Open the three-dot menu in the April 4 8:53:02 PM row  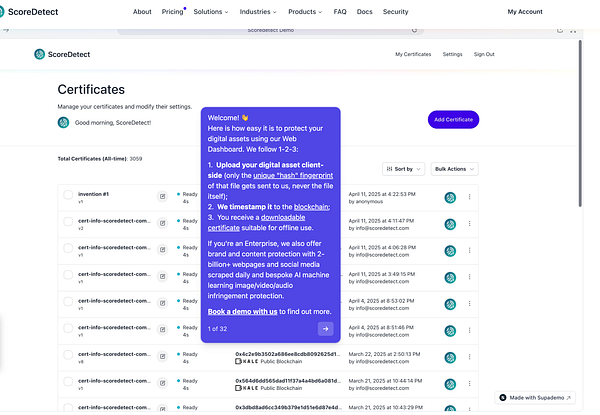[x=469, y=303]
